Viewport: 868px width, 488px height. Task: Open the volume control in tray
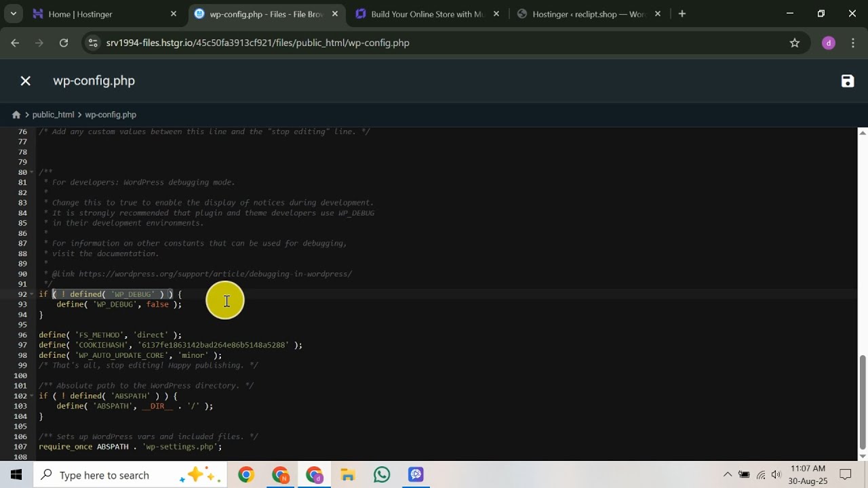point(776,474)
